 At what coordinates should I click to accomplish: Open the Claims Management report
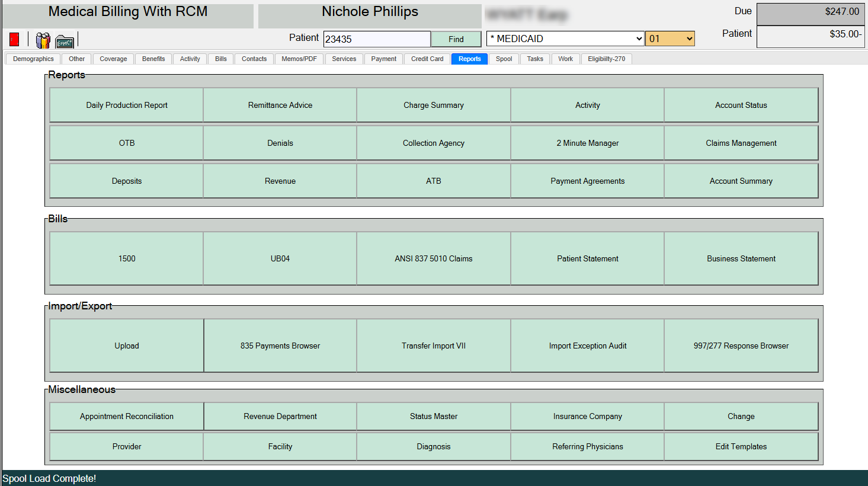(741, 143)
